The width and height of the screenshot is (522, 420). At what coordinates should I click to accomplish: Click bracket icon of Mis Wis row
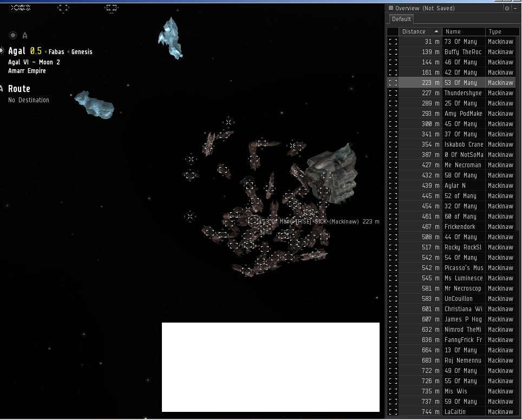(x=393, y=391)
